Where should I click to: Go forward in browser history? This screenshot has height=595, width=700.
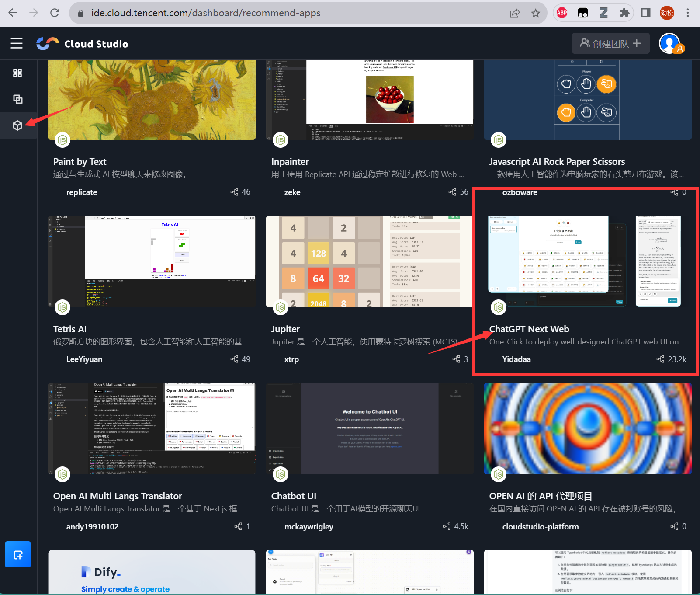tap(34, 13)
